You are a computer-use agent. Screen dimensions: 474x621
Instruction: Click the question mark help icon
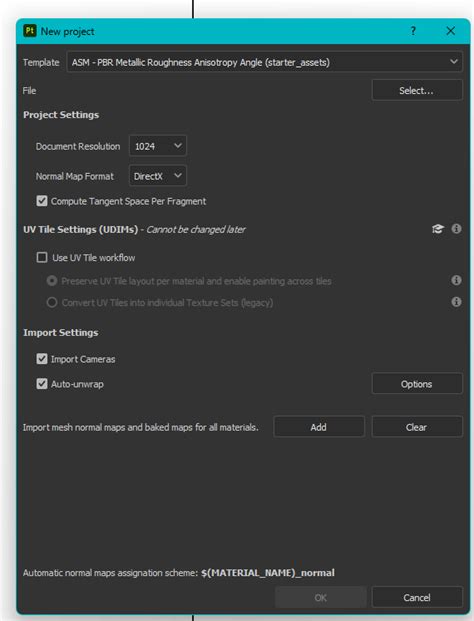click(413, 31)
